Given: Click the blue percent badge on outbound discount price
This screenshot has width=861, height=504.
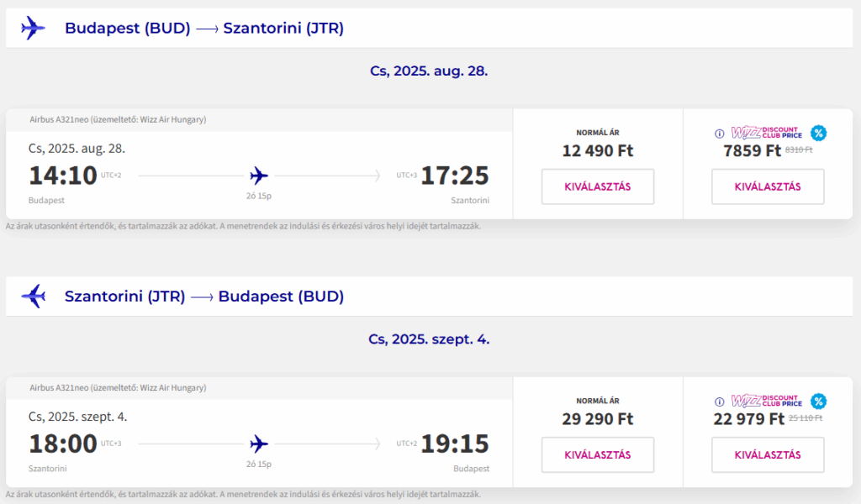Looking at the screenshot, I should [x=818, y=134].
